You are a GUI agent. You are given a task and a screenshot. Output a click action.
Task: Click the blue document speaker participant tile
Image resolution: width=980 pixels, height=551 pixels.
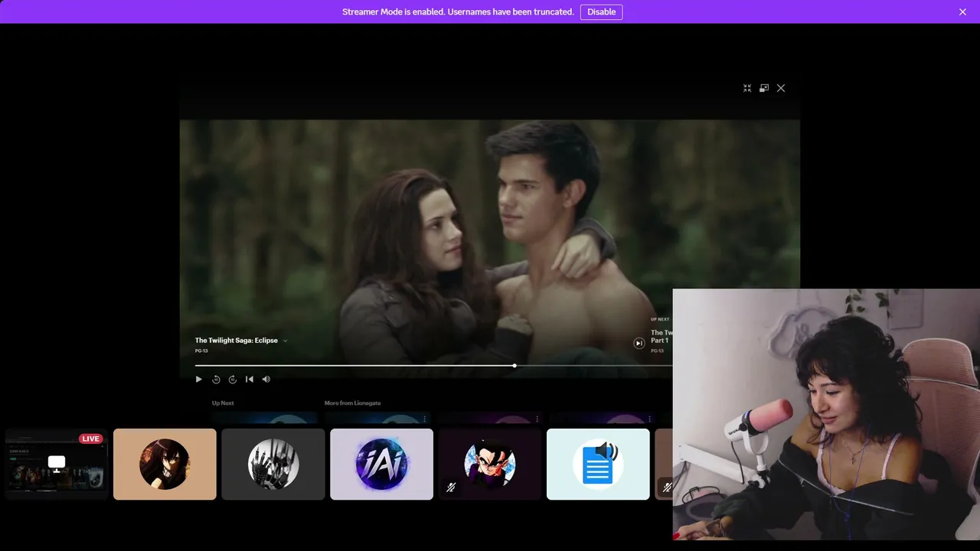tap(598, 464)
